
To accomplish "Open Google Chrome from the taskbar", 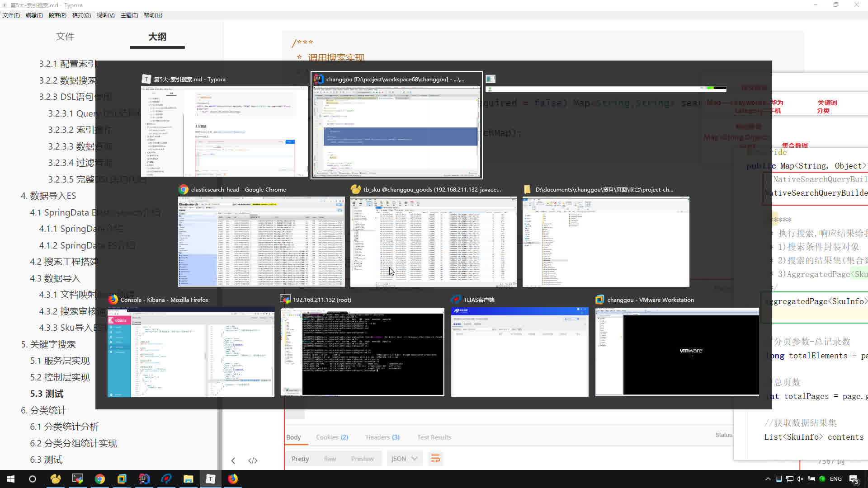I will (100, 479).
